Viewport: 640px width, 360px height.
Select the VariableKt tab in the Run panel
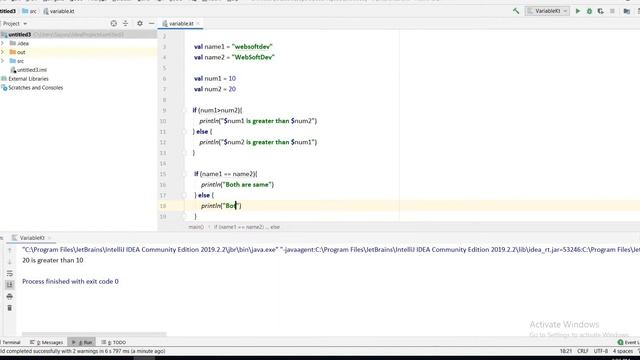[32, 238]
